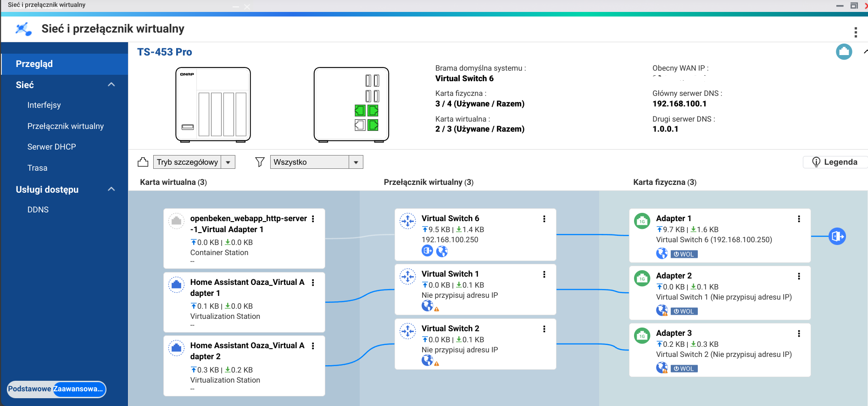Click the WOL badge on Adapter 1
The width and height of the screenshot is (868, 406).
tap(684, 254)
